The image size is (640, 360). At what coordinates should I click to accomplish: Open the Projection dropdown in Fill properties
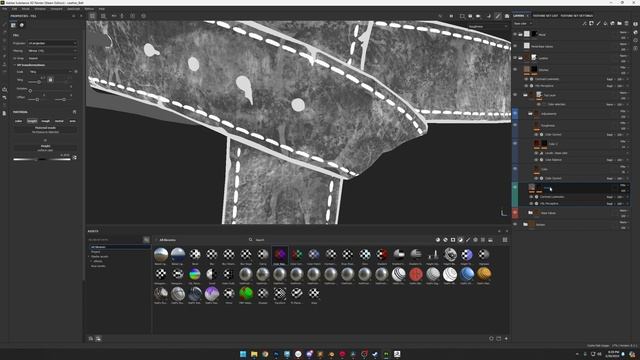tap(52, 43)
